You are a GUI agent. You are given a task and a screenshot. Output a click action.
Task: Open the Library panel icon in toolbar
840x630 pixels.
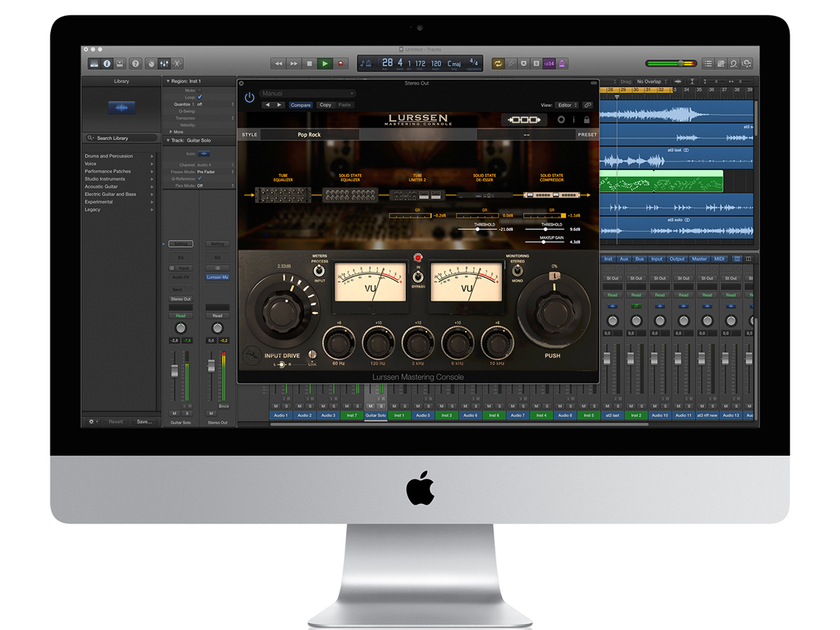pyautogui.click(x=94, y=63)
